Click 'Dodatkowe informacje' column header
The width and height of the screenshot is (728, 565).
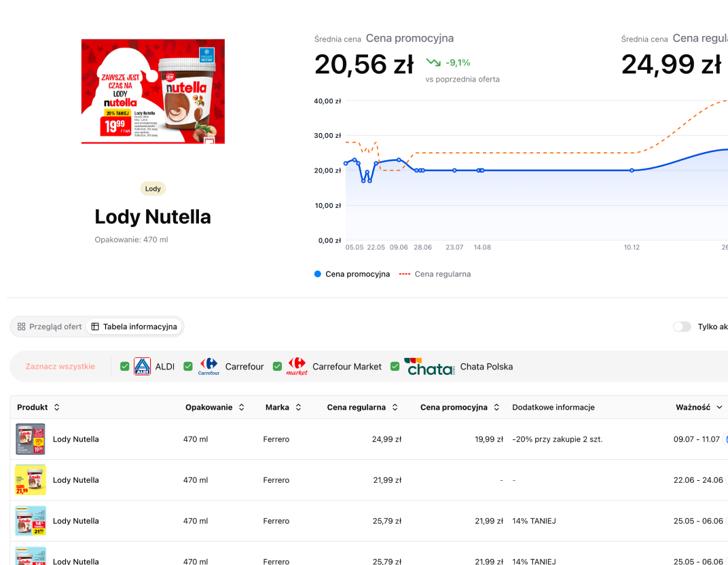click(x=553, y=407)
